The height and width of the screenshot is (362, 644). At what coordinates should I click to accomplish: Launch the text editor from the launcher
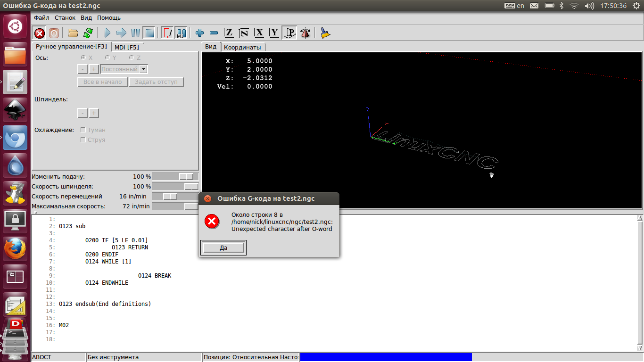[x=15, y=82]
